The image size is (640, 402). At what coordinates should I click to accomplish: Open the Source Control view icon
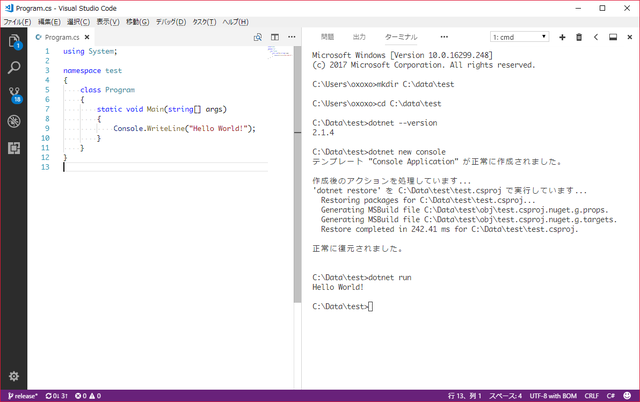click(x=14, y=95)
